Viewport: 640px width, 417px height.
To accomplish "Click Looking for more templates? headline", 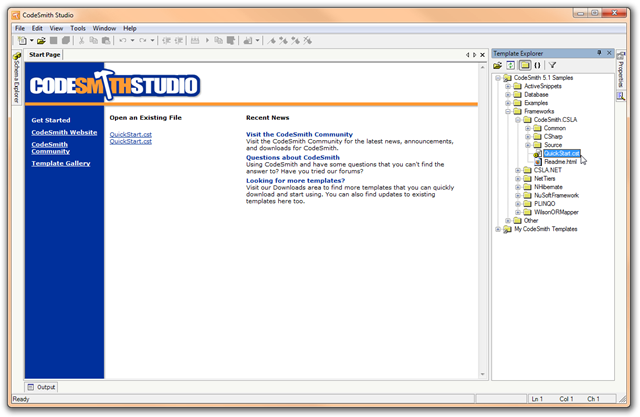I will (295, 181).
